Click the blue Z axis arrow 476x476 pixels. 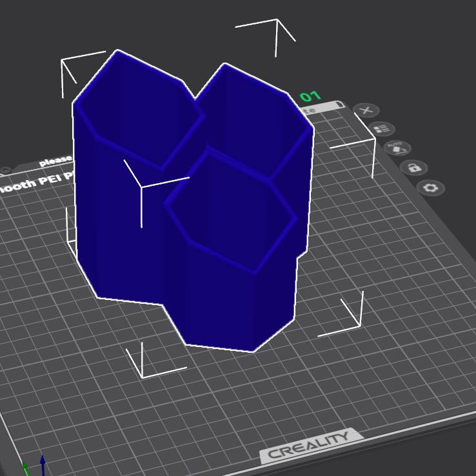(x=43, y=464)
